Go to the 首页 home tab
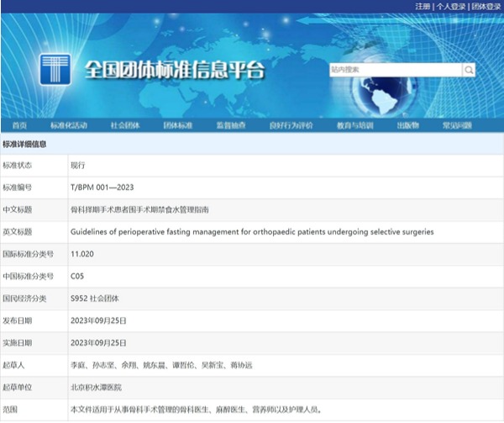Image resolution: width=504 pixels, height=423 pixels. pyautogui.click(x=18, y=125)
